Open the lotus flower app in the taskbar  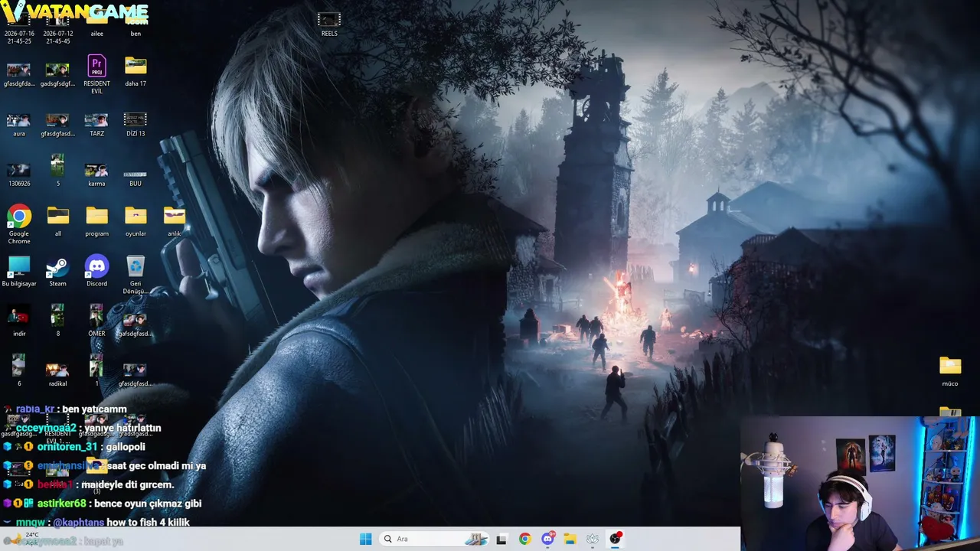click(592, 539)
